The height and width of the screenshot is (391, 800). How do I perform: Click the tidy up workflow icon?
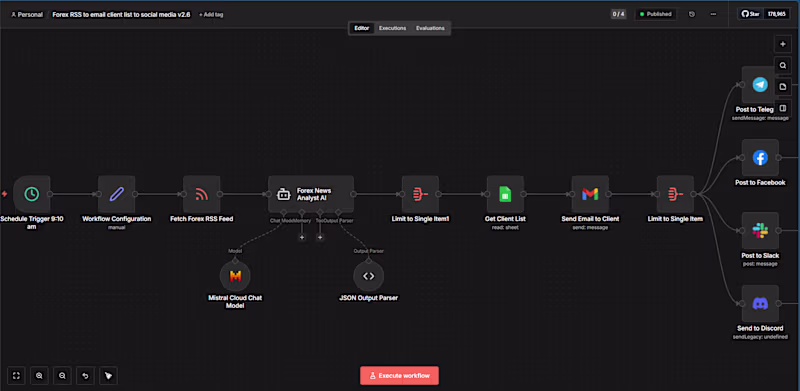coord(108,376)
